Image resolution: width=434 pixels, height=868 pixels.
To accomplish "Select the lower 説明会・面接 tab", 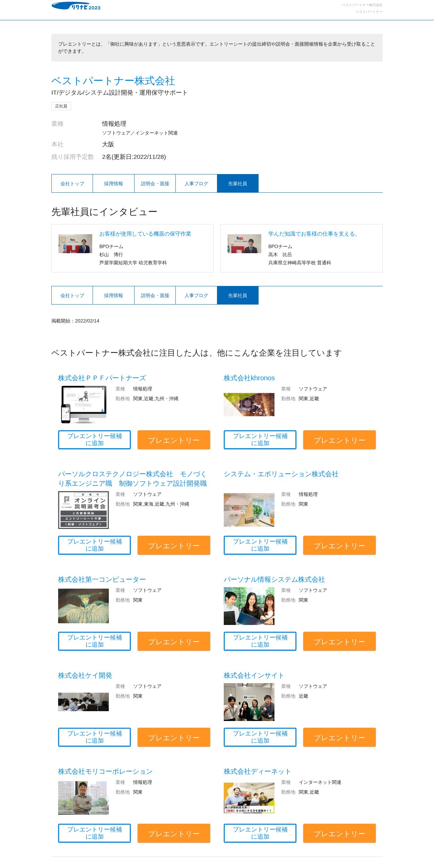I will [155, 295].
